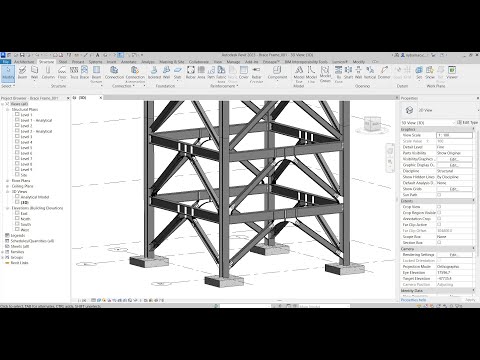Choose the Model Line tool

(x=311, y=74)
